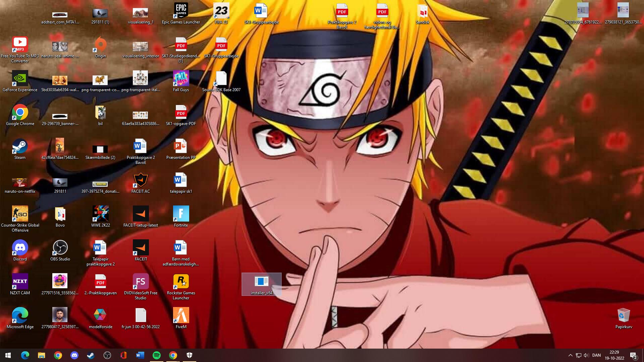Select the Steam desktop icon
The height and width of the screenshot is (362, 644).
point(20,146)
